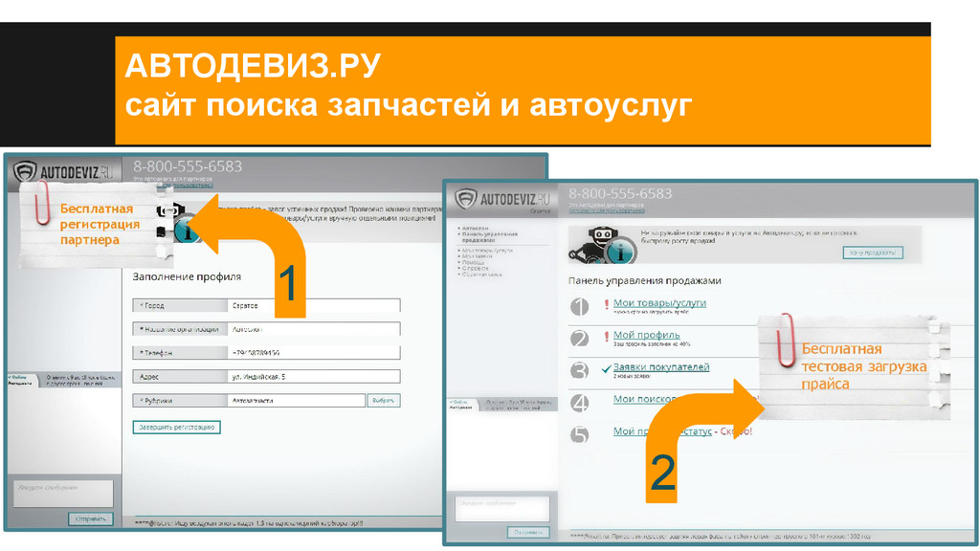Click the Панель управления продажами heading
This screenshot has width=980, height=551.
coord(644,281)
